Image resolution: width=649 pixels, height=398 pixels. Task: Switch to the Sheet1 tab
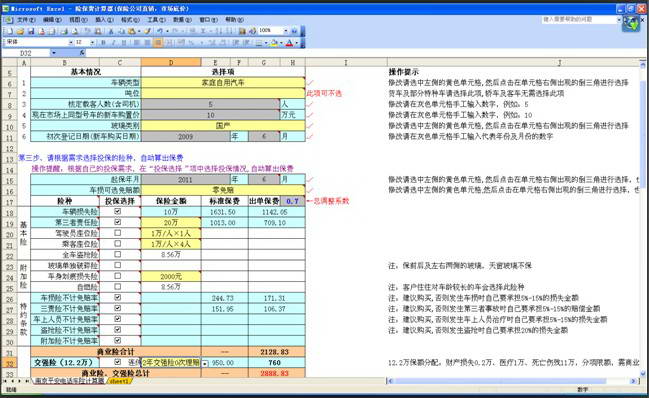click(x=119, y=381)
